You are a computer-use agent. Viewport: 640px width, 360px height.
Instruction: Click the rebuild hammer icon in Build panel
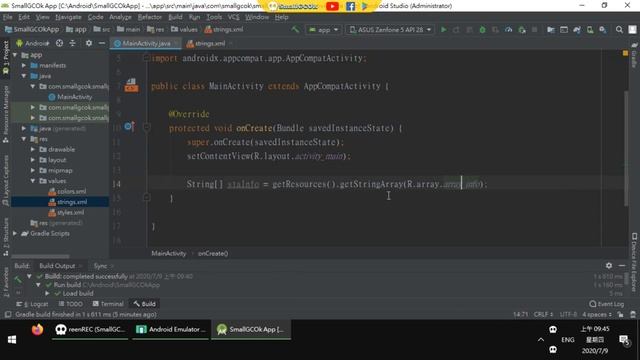coord(18,280)
